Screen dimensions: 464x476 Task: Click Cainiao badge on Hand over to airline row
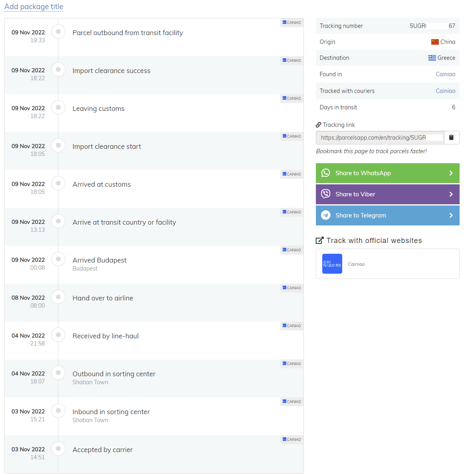coord(292,288)
